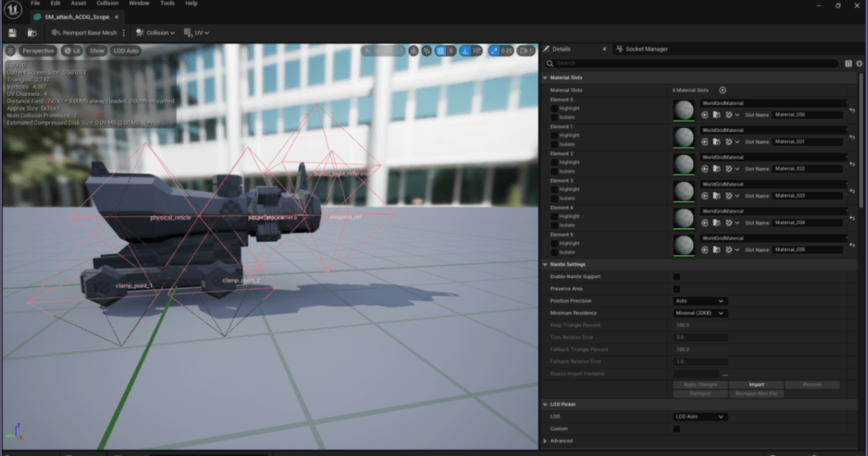Expand the Advanced section
This screenshot has height=456, width=868.
[x=546, y=441]
